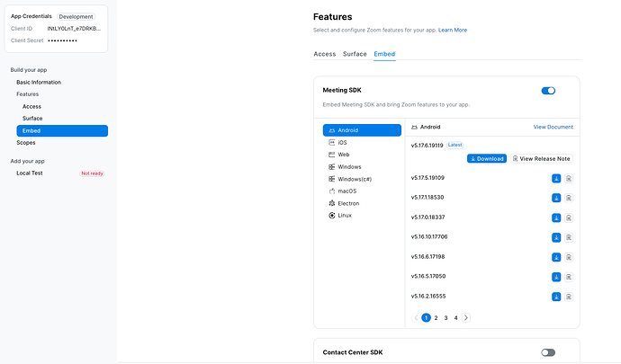
Task: Open the View Document link
Action: (x=553, y=127)
